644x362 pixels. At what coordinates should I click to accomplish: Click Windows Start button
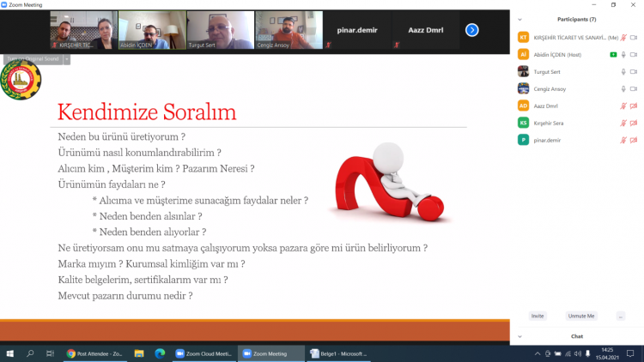click(x=10, y=353)
